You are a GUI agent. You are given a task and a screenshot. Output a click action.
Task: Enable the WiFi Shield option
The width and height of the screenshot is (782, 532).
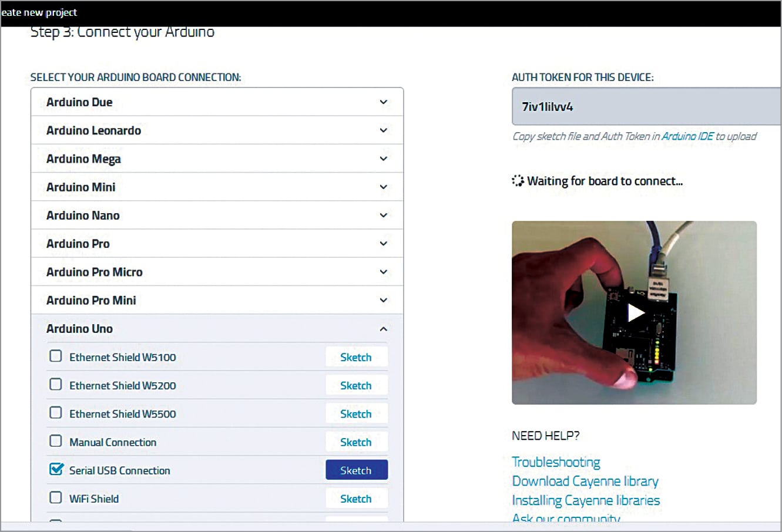click(55, 497)
